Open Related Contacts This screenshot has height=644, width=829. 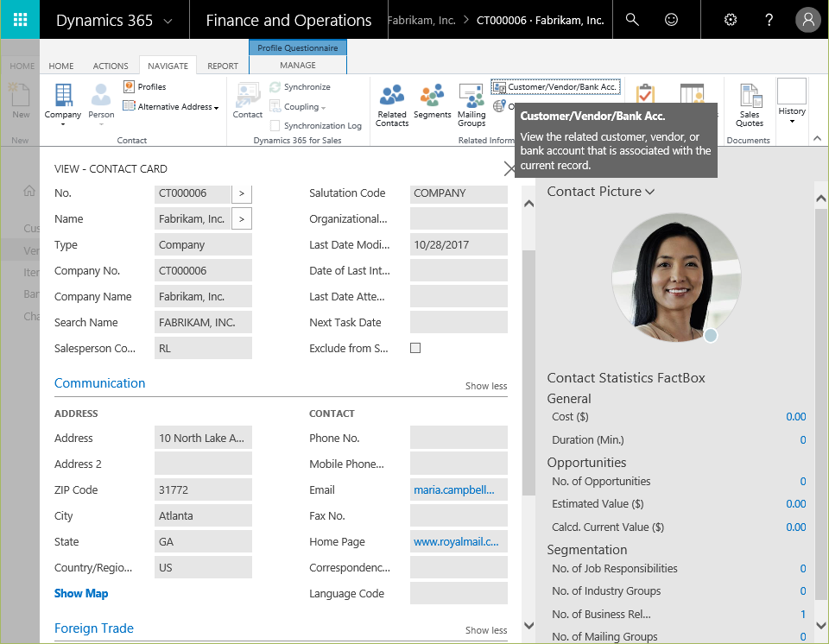pos(392,105)
